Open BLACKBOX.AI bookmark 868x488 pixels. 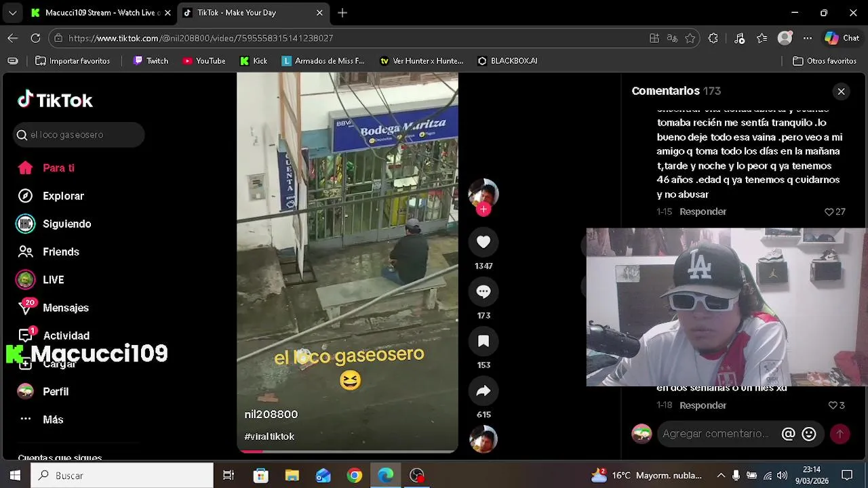pos(507,61)
